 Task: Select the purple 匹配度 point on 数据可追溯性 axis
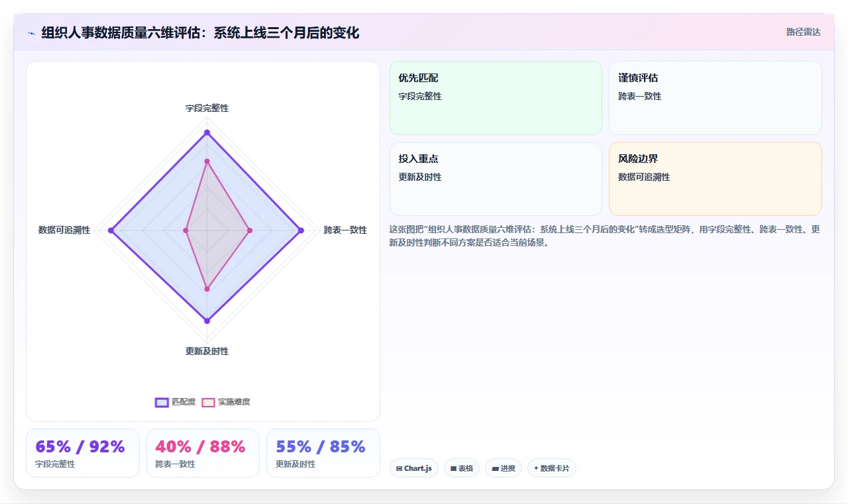pos(111,230)
